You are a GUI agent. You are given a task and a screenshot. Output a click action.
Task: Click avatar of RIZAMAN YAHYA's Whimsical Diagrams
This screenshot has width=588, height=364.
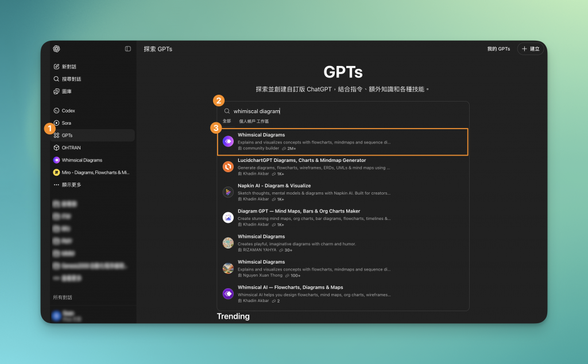coord(228,243)
